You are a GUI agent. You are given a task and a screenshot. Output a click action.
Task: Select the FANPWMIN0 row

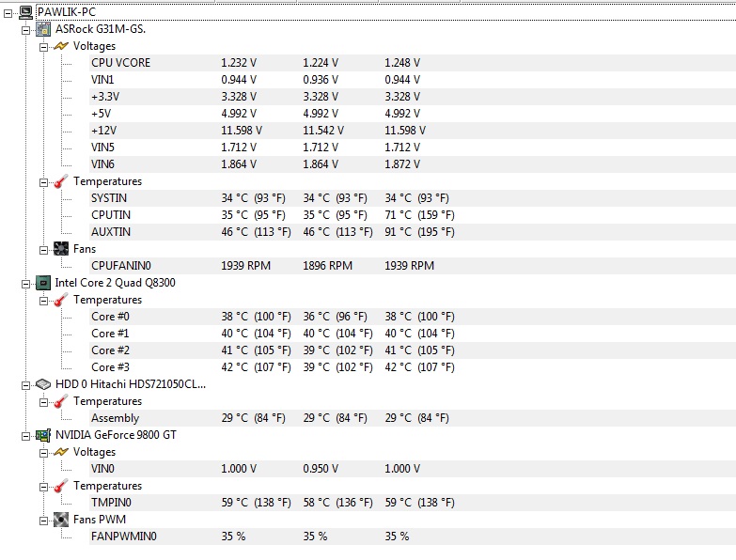(x=413, y=537)
